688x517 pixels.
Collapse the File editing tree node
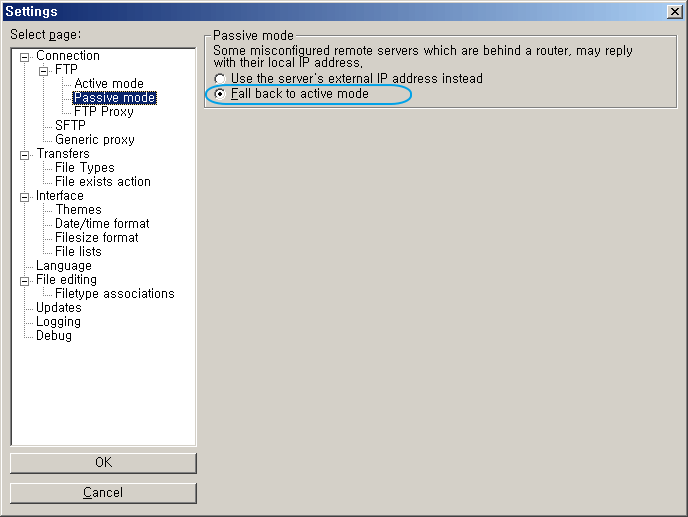(x=25, y=281)
